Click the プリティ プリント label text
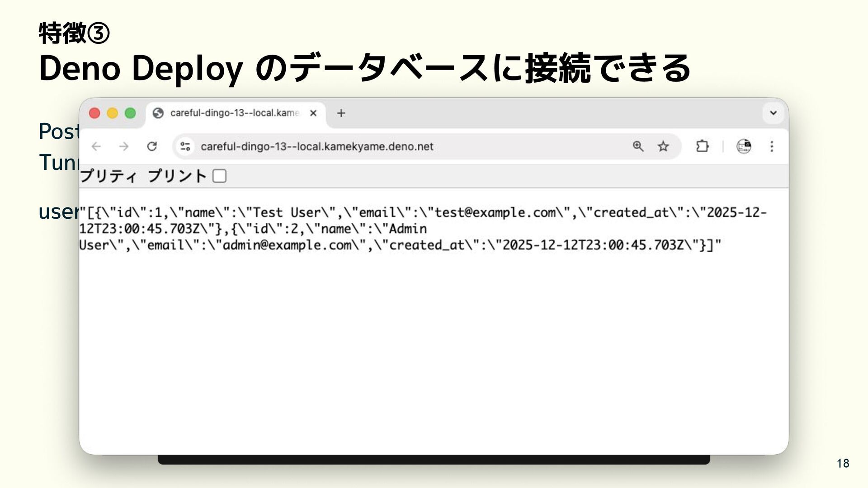 143,176
